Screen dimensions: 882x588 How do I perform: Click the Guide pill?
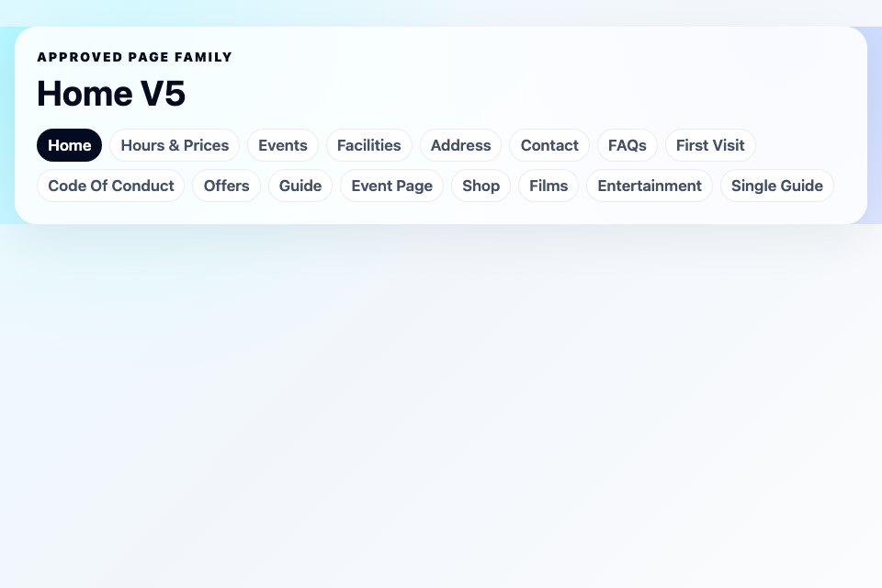click(x=300, y=186)
